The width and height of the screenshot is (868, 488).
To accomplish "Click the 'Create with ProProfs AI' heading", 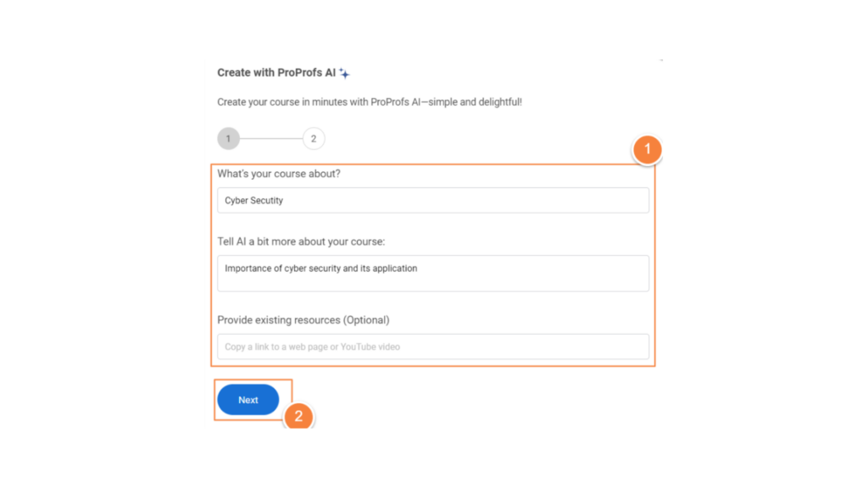I will click(276, 73).
